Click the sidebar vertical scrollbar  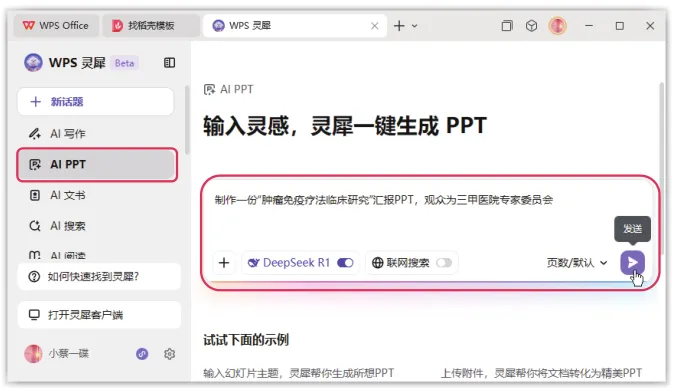[187, 120]
